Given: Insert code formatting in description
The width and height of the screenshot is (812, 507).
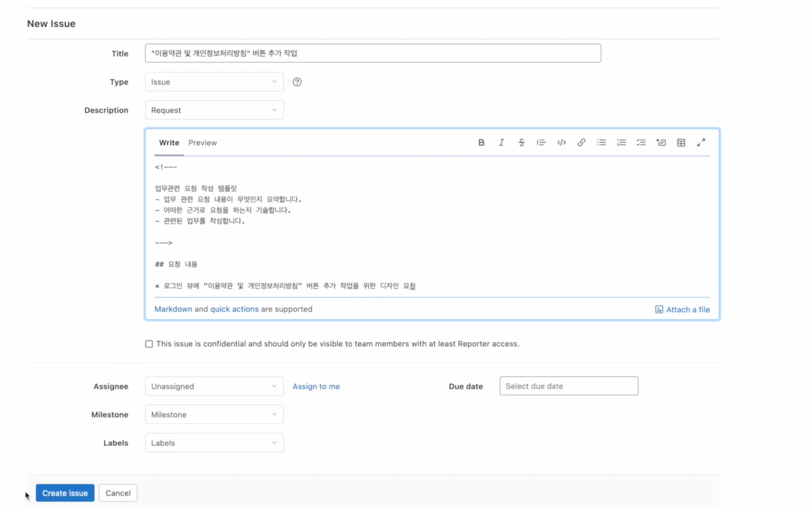Looking at the screenshot, I should (x=561, y=142).
